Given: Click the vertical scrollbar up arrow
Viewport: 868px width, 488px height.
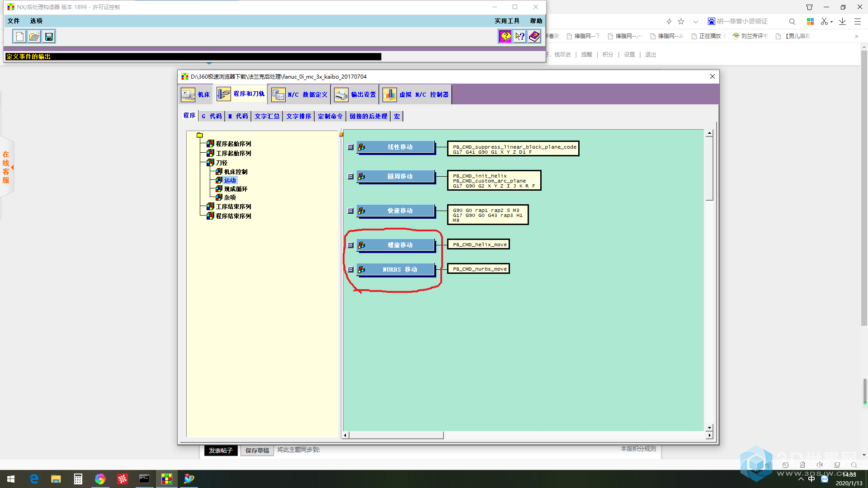Looking at the screenshot, I should [709, 133].
